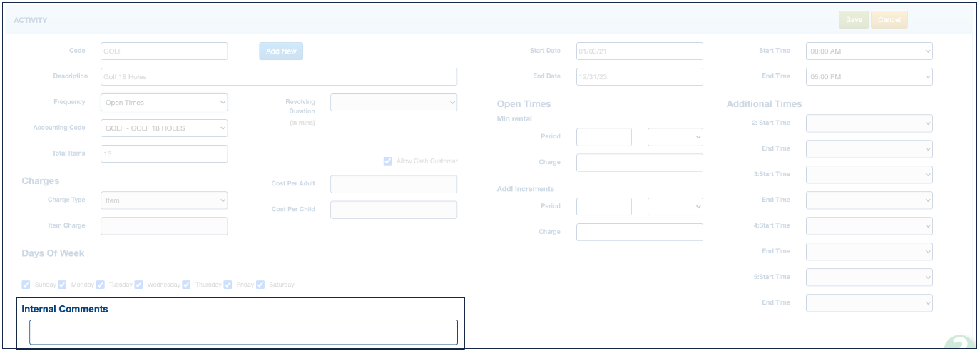Click the Cancel button

[889, 20]
